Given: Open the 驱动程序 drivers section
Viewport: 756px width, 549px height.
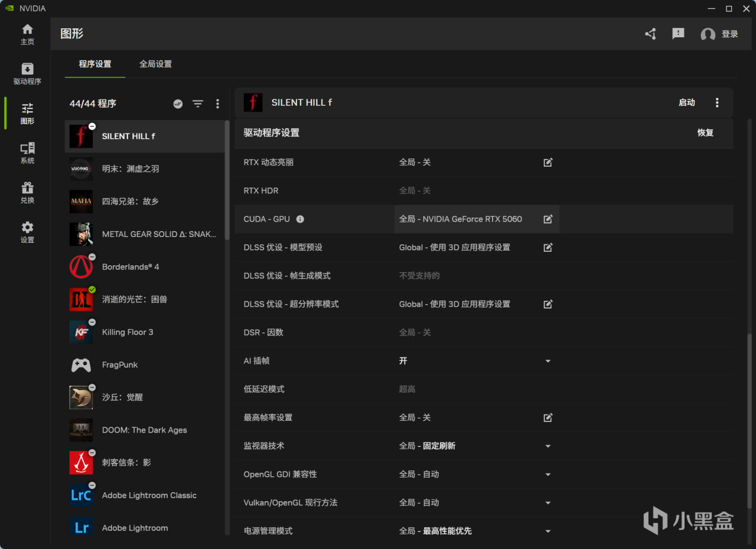Looking at the screenshot, I should (x=27, y=74).
